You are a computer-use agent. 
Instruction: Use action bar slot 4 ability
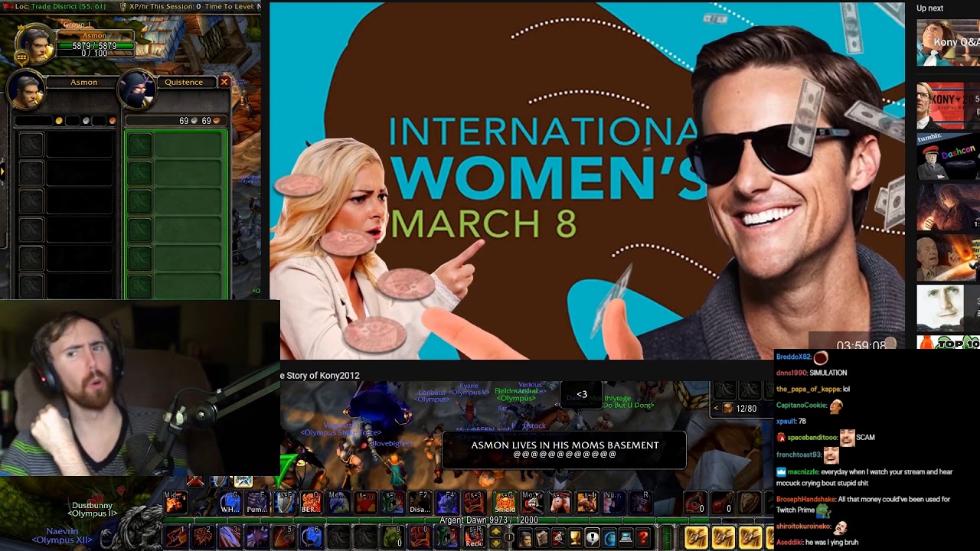[257, 536]
